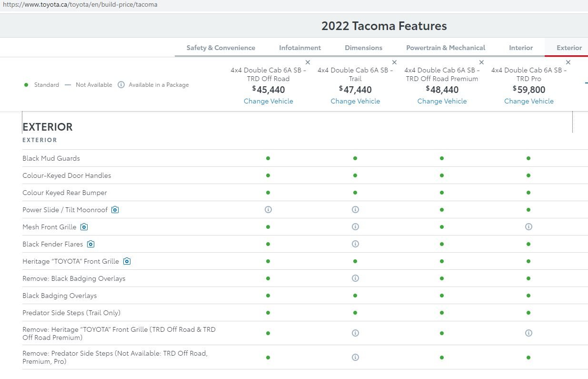Screen dimensions: 588x379
Task: Click package info icon for Moonroof under Trail
Action: coord(355,210)
